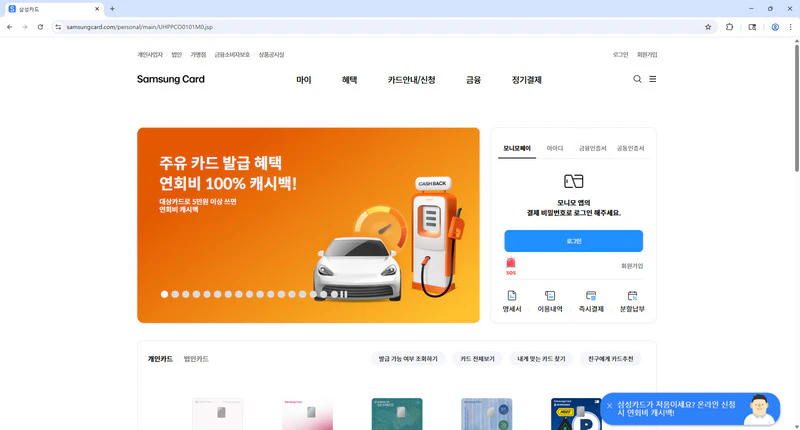The height and width of the screenshot is (430, 800).
Task: Click 내게 맞는 카드 찾기 button
Action: pos(541,359)
